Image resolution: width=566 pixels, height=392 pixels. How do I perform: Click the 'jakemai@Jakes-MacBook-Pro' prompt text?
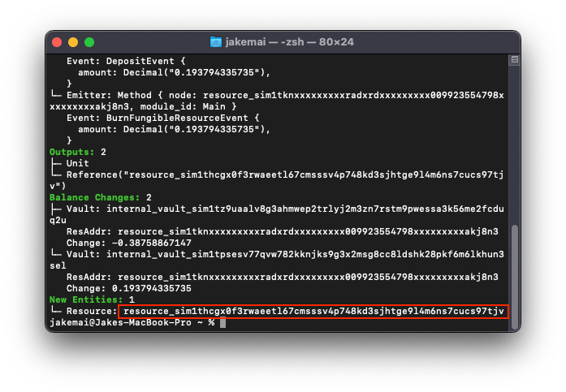coord(119,323)
